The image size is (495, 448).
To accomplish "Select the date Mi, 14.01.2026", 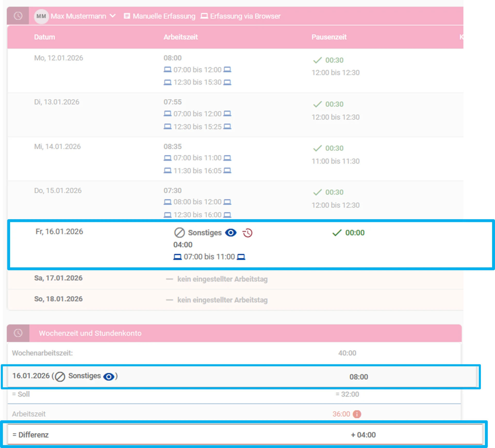I will click(x=57, y=147).
